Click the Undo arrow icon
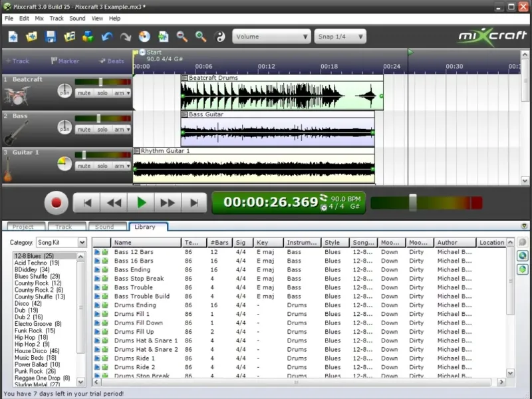532x399 pixels. click(107, 37)
